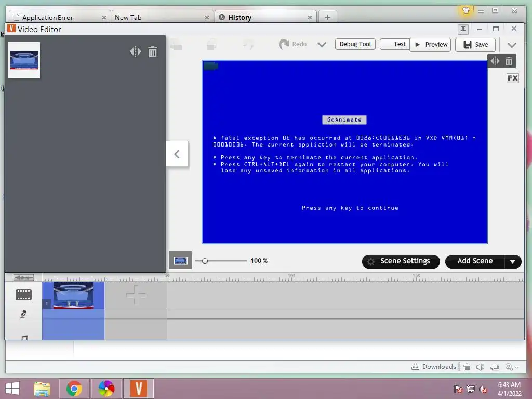Click the Add Scene button

(475, 261)
